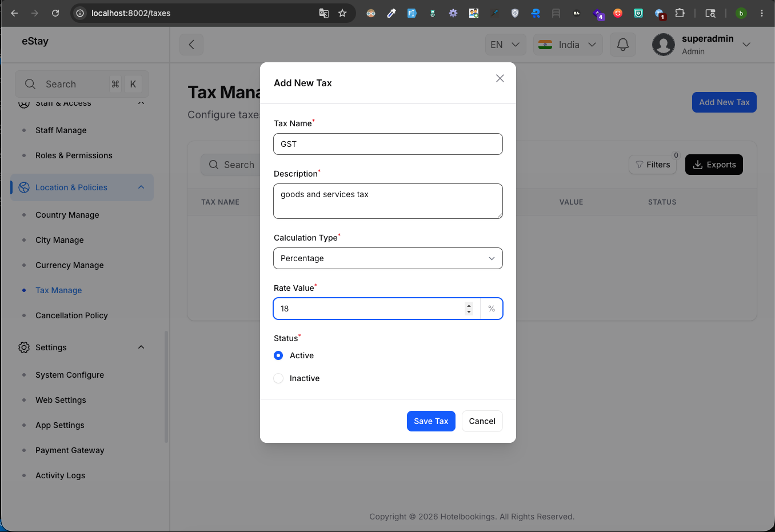Click the site info icon in the address bar

tap(81, 13)
